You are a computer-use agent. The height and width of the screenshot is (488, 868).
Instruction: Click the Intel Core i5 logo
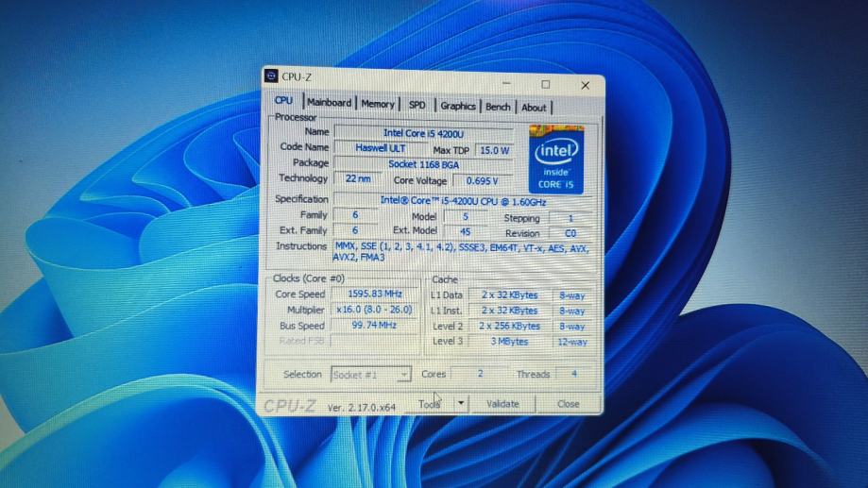click(556, 160)
